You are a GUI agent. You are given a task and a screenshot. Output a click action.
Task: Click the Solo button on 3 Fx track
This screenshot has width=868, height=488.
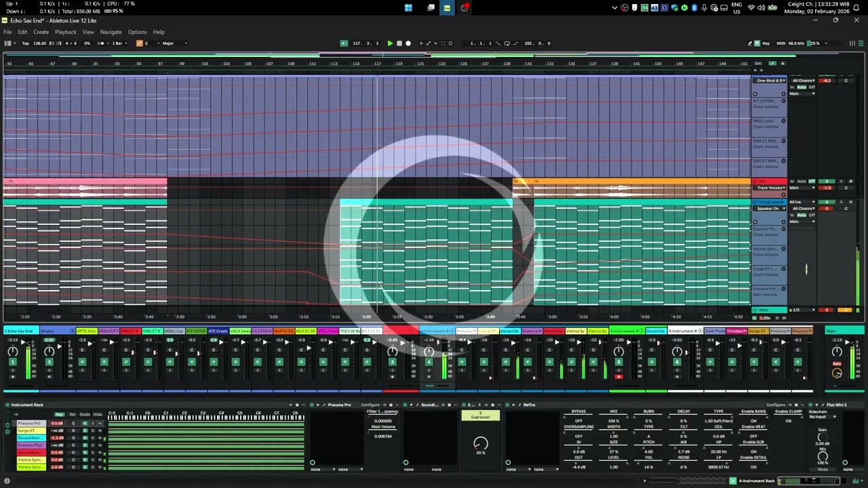pyautogui.click(x=842, y=182)
